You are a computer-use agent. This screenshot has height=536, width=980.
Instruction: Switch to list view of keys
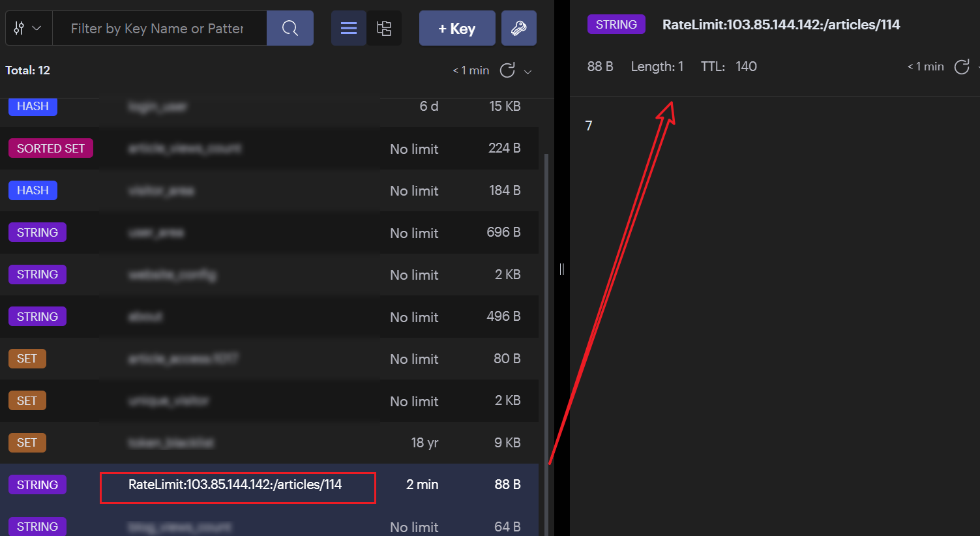click(x=349, y=28)
